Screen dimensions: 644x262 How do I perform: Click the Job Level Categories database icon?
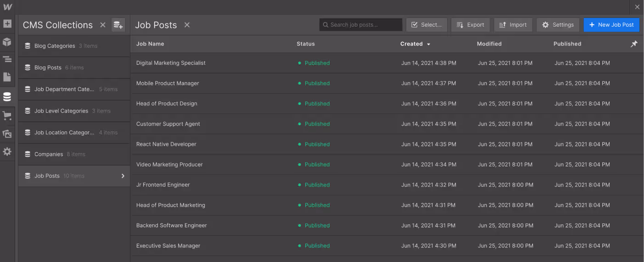point(28,111)
